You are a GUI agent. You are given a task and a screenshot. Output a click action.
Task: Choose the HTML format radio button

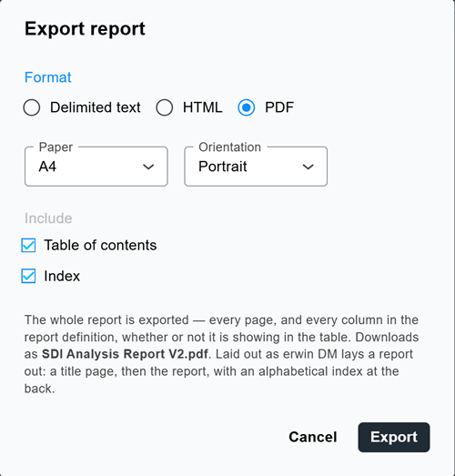pos(164,107)
